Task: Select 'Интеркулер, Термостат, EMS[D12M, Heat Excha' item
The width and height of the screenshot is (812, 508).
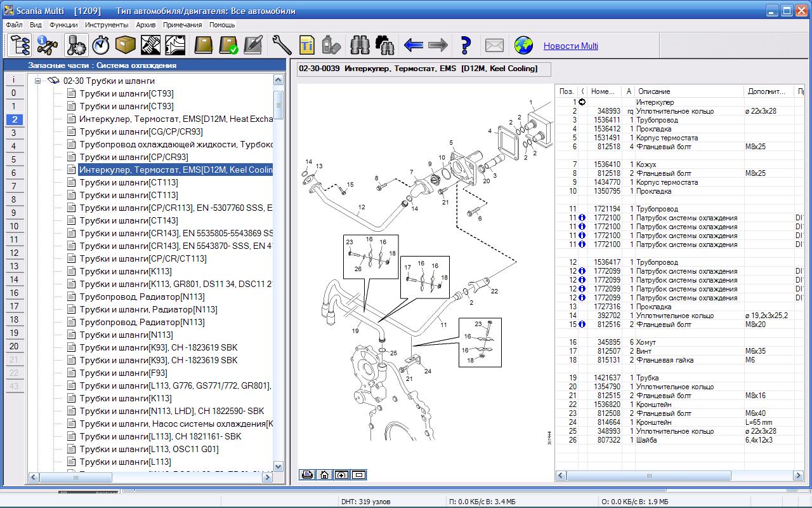Action: [x=176, y=119]
